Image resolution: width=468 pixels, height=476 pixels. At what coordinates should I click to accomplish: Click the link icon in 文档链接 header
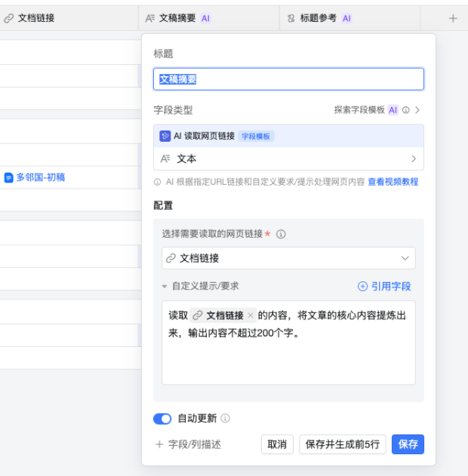point(9,18)
